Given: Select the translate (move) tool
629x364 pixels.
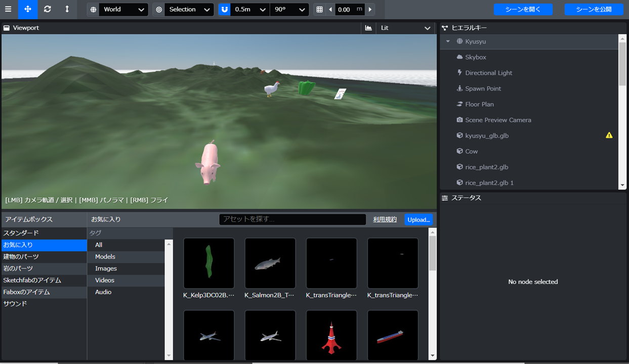Looking at the screenshot, I should [28, 9].
